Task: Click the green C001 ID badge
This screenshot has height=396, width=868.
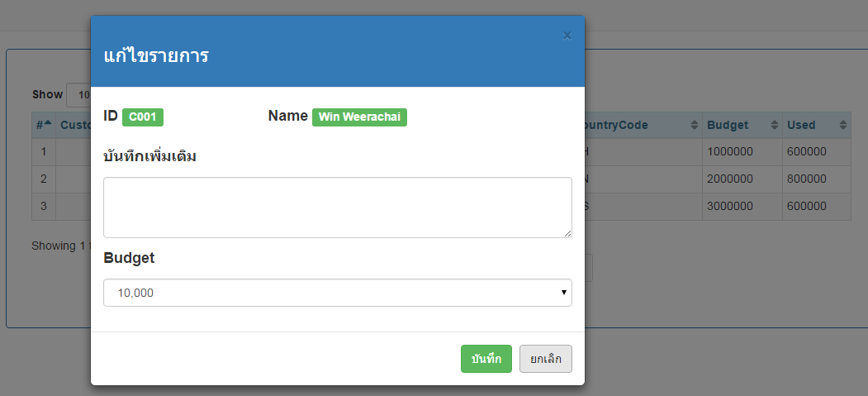Action: pyautogui.click(x=143, y=117)
